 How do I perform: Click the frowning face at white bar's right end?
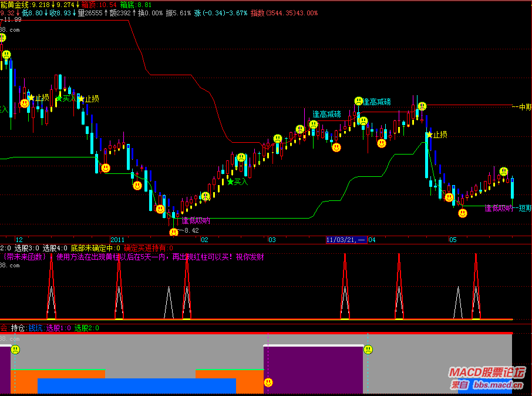368,350
